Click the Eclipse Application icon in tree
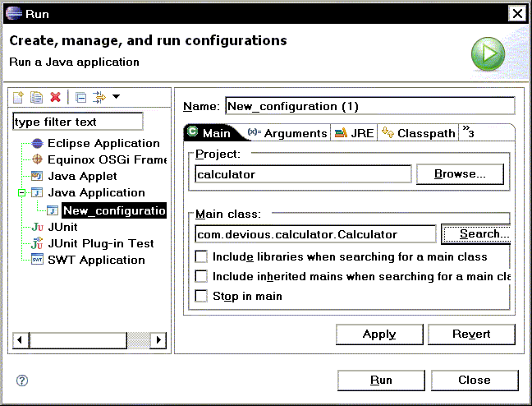The width and height of the screenshot is (532, 406). (x=37, y=143)
